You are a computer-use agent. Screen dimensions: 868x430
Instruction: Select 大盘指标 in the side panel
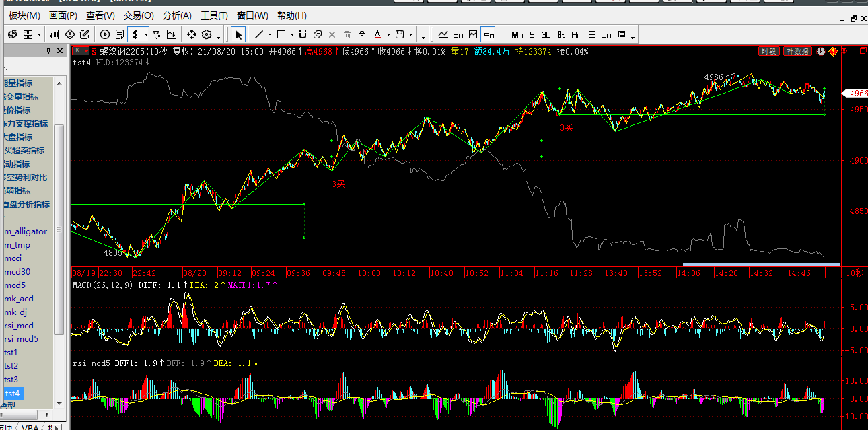[17, 137]
